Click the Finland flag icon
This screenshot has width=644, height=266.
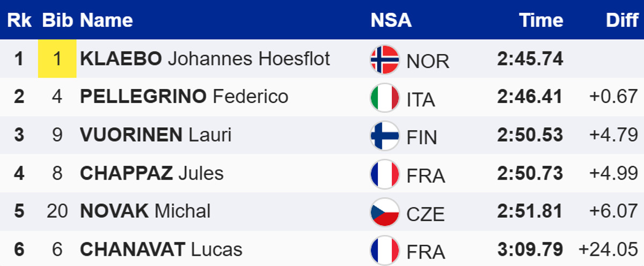(385, 136)
